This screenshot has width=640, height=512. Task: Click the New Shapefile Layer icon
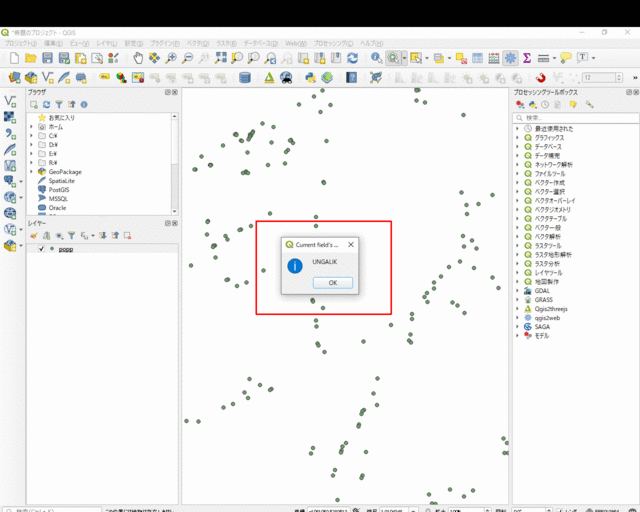(47, 78)
